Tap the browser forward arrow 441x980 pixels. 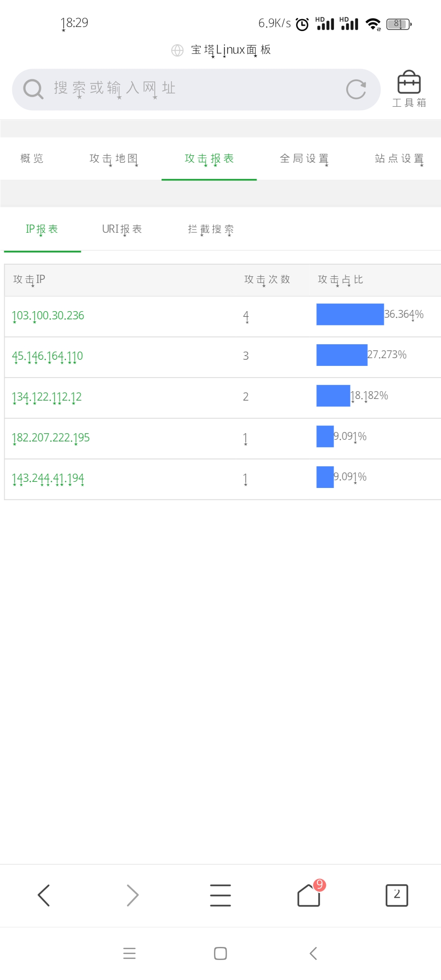tap(132, 895)
